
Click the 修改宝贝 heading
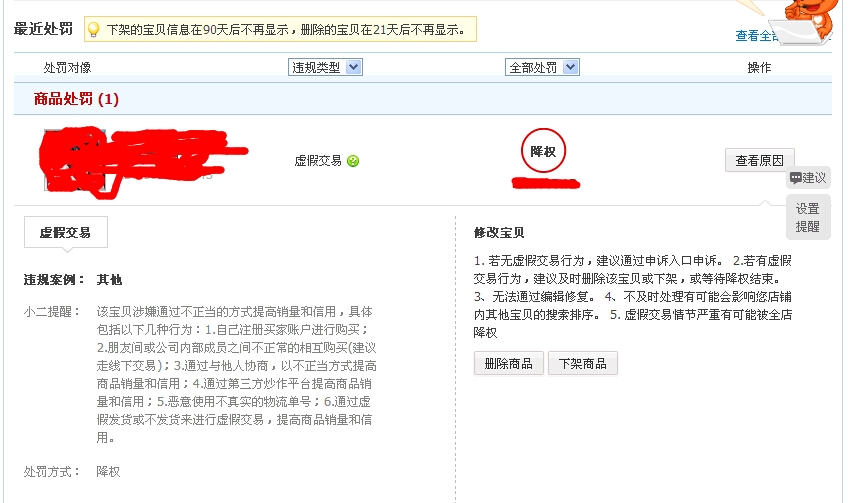tap(499, 232)
